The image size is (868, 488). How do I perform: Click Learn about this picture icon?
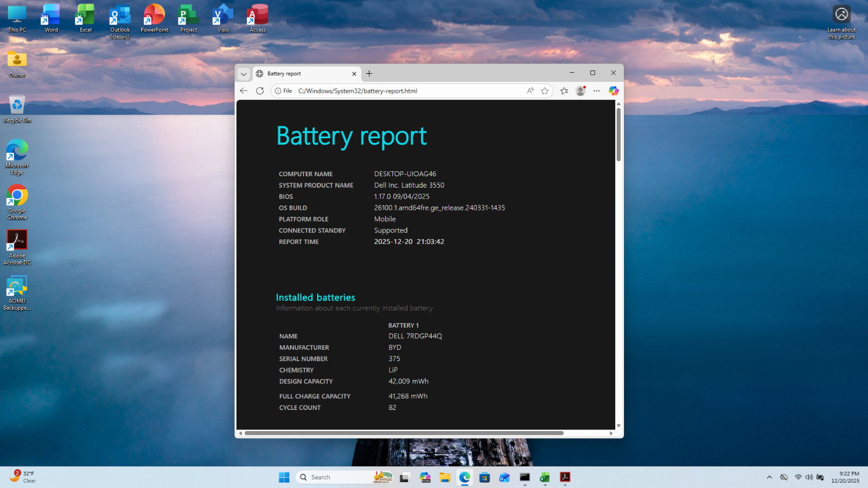(841, 22)
